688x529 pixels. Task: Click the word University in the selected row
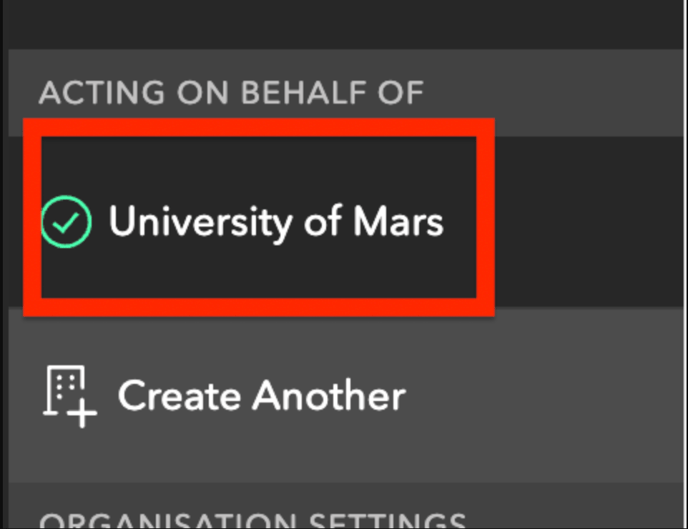pyautogui.click(x=201, y=223)
